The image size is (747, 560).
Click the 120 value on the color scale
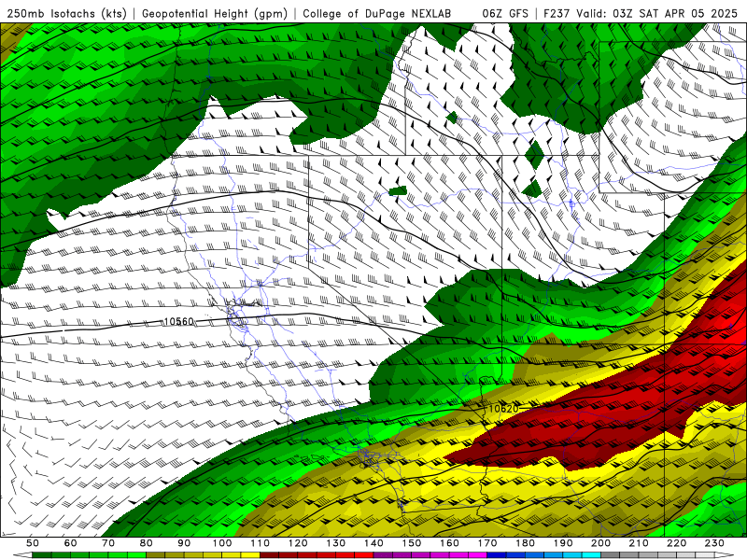click(x=298, y=543)
